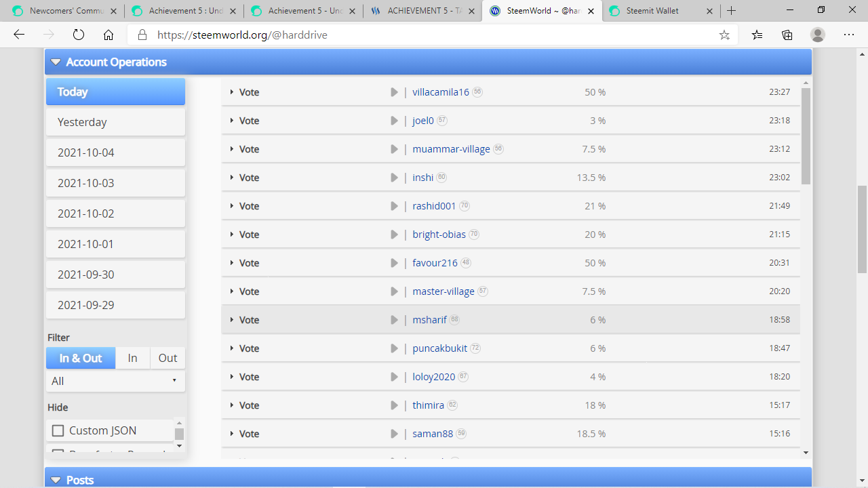Click inside the browser address bar
868x488 pixels.
pyautogui.click(x=339, y=35)
